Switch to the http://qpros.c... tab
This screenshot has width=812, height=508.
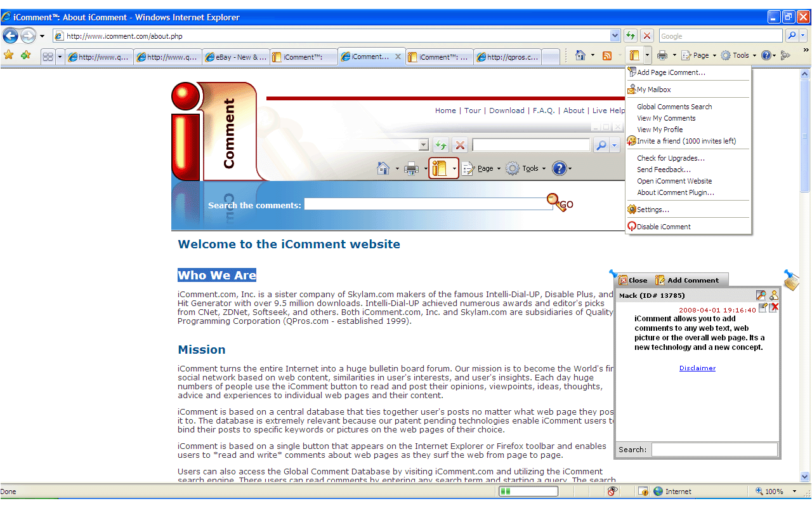(507, 57)
